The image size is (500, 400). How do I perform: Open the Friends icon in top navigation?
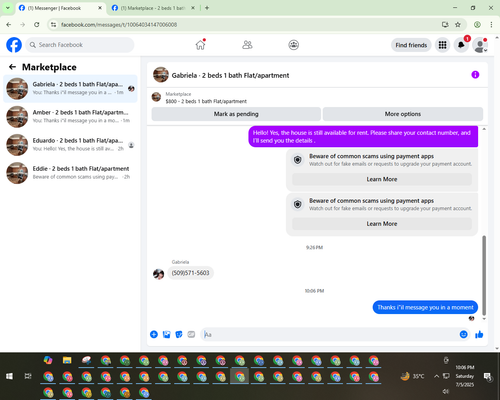click(x=247, y=45)
